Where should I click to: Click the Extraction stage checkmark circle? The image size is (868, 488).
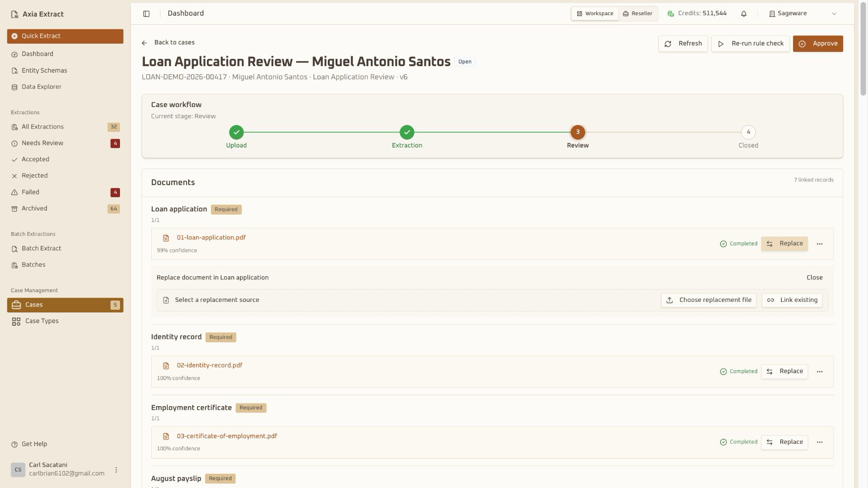407,132
